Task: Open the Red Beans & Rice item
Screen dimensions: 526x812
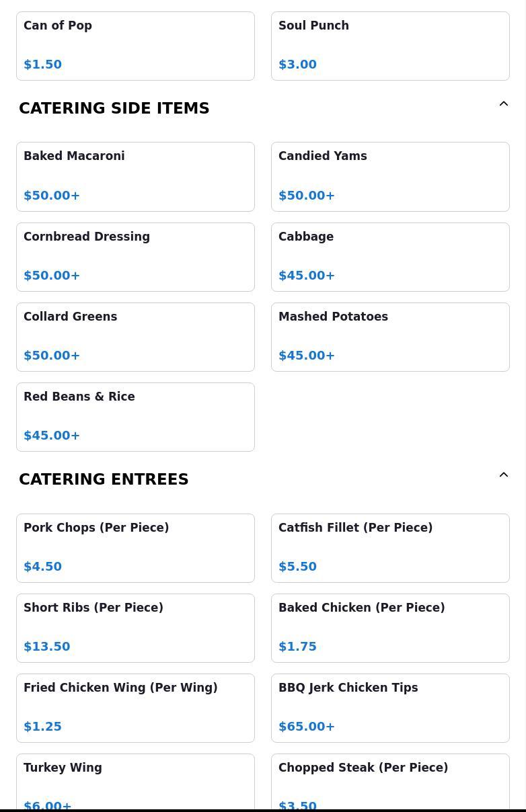Action: point(135,417)
